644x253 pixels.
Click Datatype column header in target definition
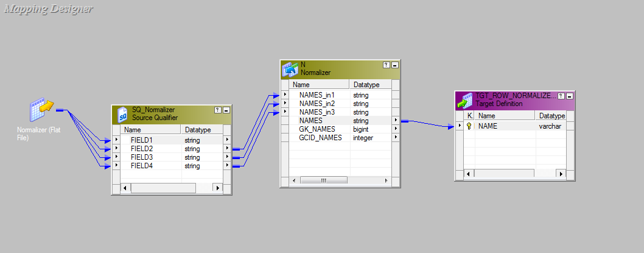pos(551,116)
